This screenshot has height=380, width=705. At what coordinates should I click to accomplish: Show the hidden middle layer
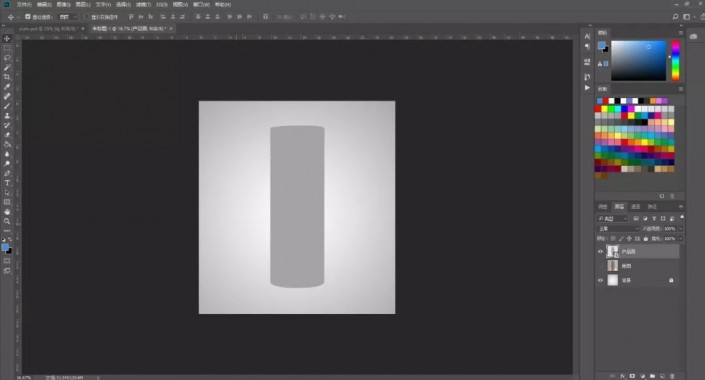point(600,266)
